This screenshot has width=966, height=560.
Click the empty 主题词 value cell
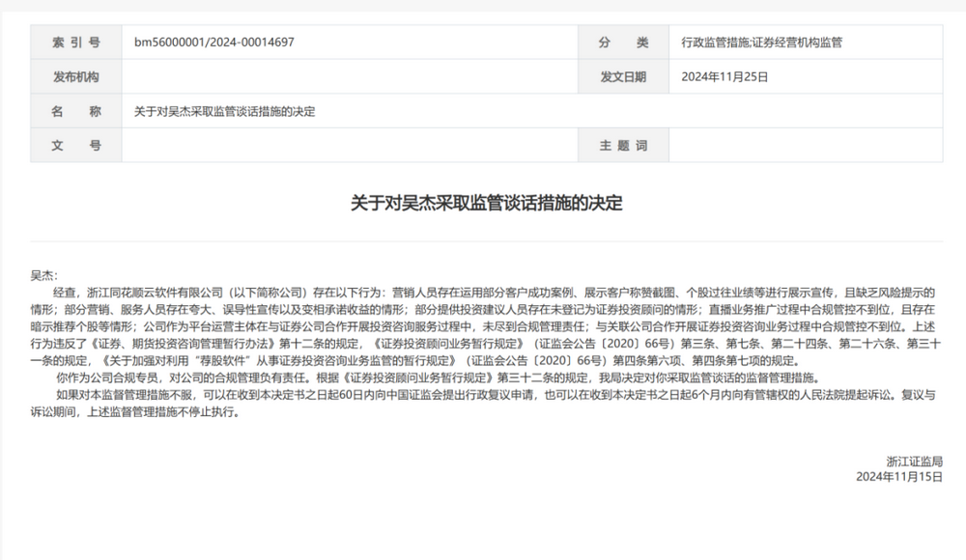tap(806, 146)
